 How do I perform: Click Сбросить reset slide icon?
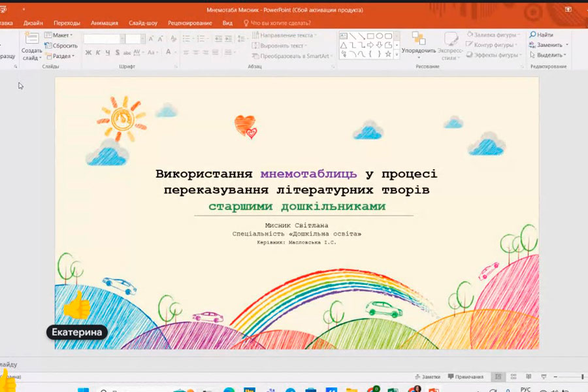point(48,46)
